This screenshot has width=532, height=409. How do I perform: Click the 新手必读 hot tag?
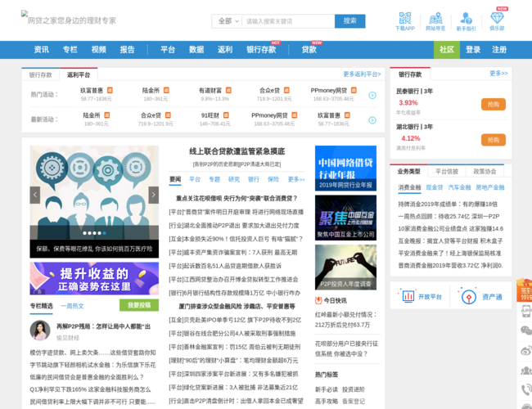(327, 389)
